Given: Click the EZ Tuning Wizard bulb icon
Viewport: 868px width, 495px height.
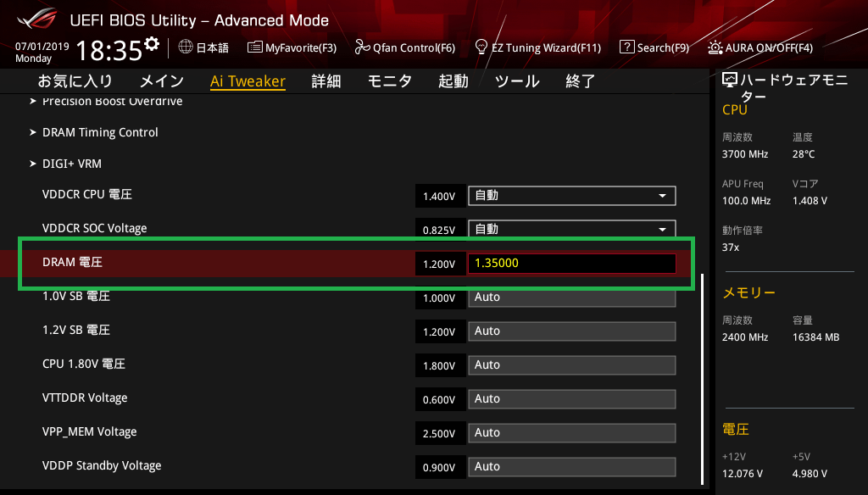Looking at the screenshot, I should point(481,47).
